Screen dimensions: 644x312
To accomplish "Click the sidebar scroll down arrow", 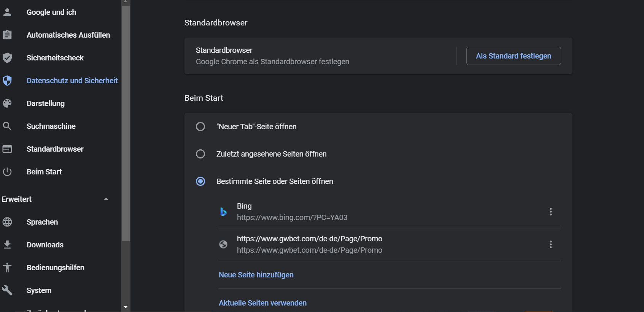I will pos(126,307).
